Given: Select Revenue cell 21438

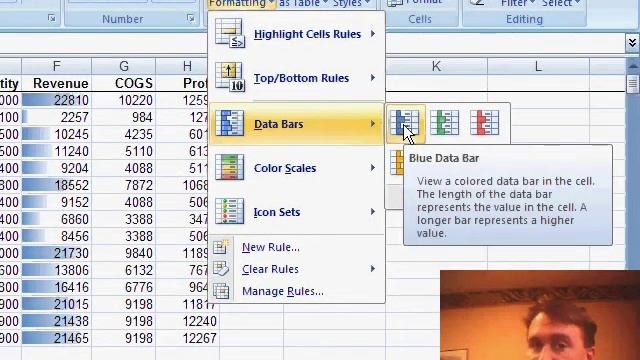Looking at the screenshot, I should point(56,321).
